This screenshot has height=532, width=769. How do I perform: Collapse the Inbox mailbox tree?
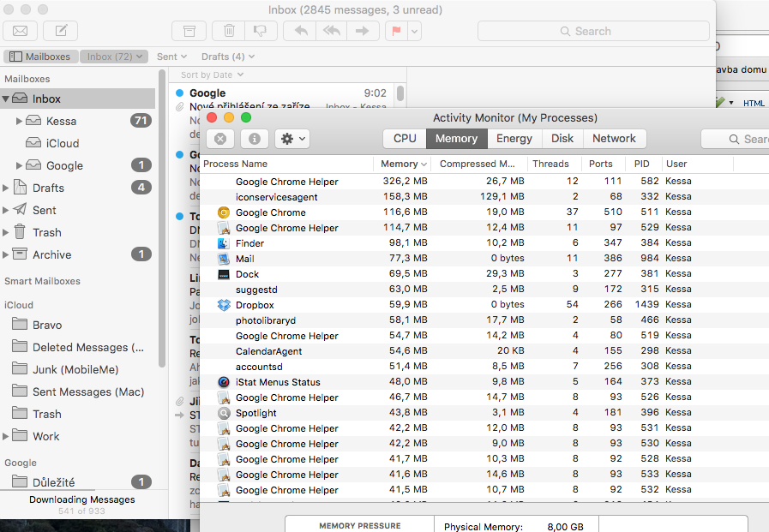pos(6,99)
